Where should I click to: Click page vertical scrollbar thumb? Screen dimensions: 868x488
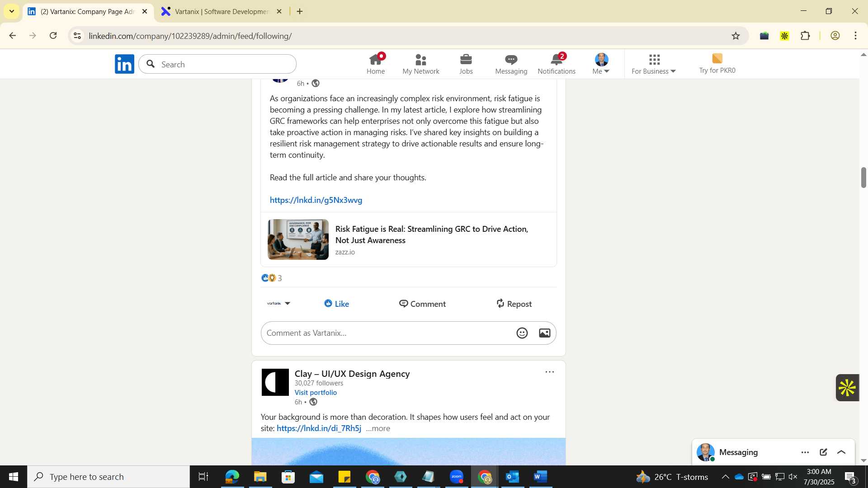(x=863, y=177)
